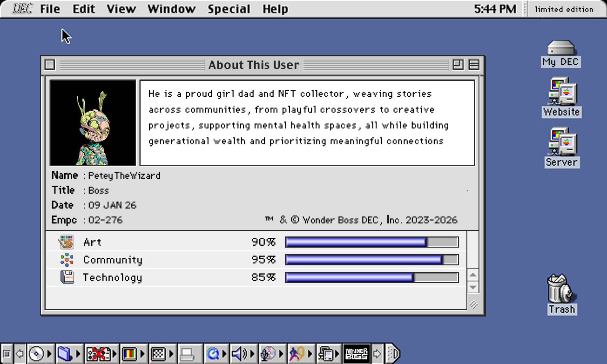Expand the arrow beside the AppleTalk icon
Image resolution: width=607 pixels, height=364 pixels.
click(x=115, y=354)
